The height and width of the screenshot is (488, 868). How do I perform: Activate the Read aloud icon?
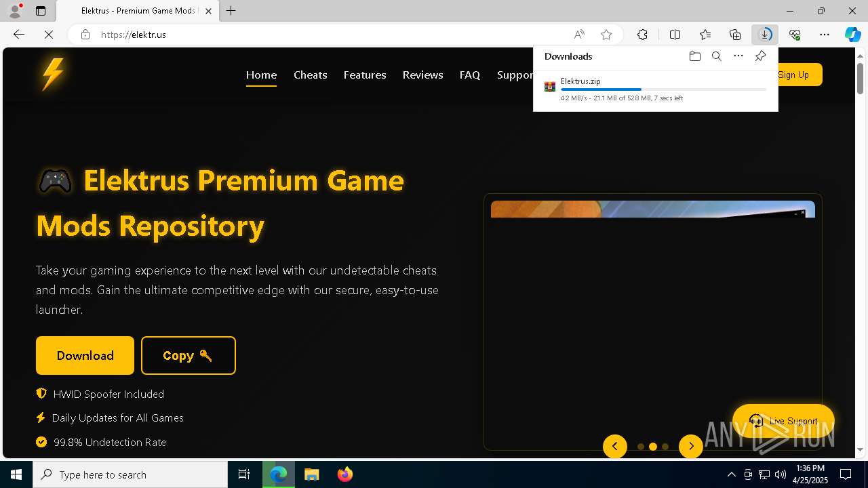tap(579, 35)
